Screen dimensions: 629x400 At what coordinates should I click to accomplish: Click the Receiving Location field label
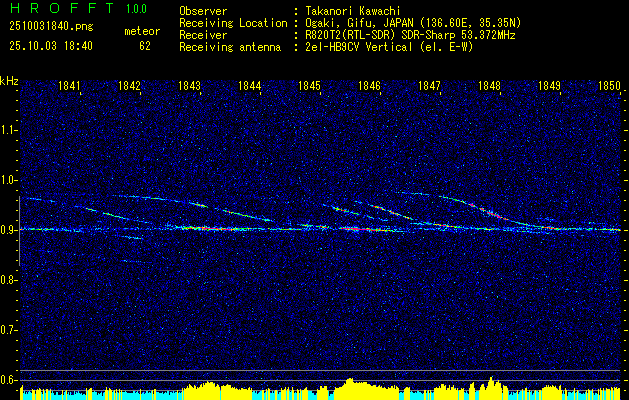[233, 23]
